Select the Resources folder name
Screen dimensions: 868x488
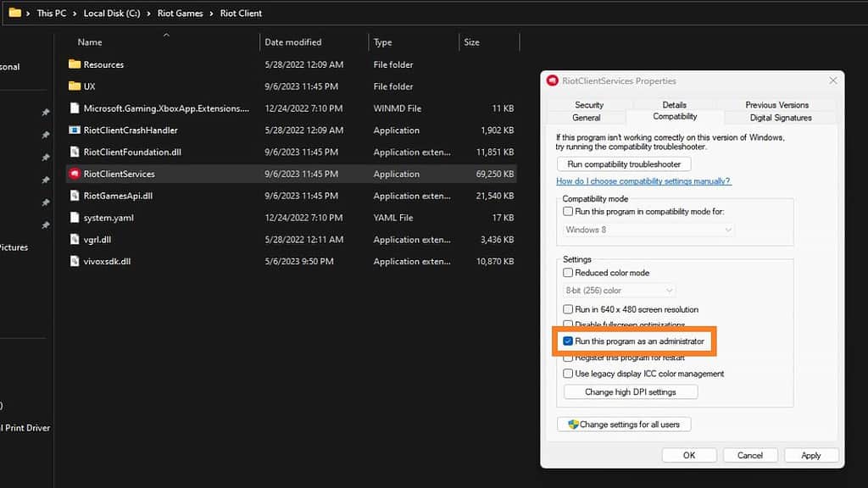pyautogui.click(x=103, y=64)
